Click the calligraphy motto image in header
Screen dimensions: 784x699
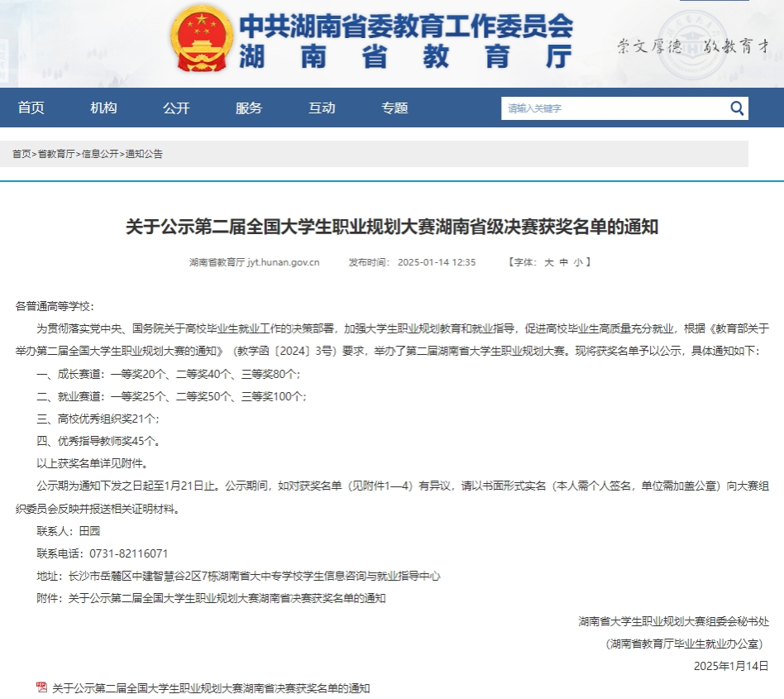click(693, 46)
